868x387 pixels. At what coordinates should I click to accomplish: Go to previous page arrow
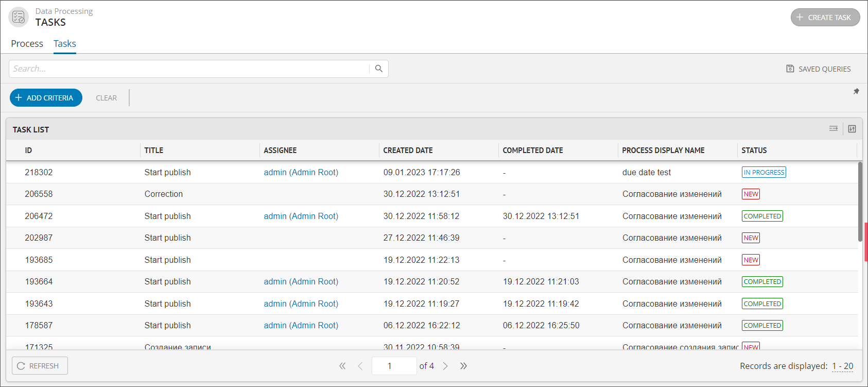(360, 366)
